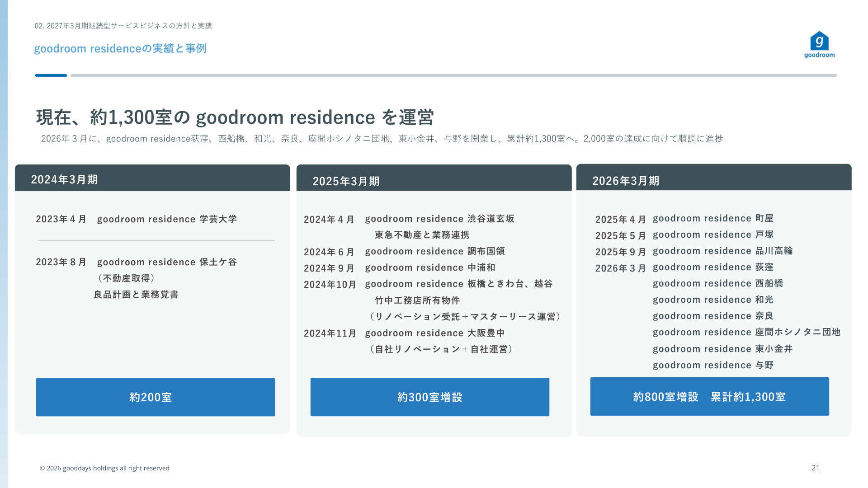Screen dimensions: 868x488
Task: Select the 'goodroom residence 和光' entry
Action: [713, 300]
